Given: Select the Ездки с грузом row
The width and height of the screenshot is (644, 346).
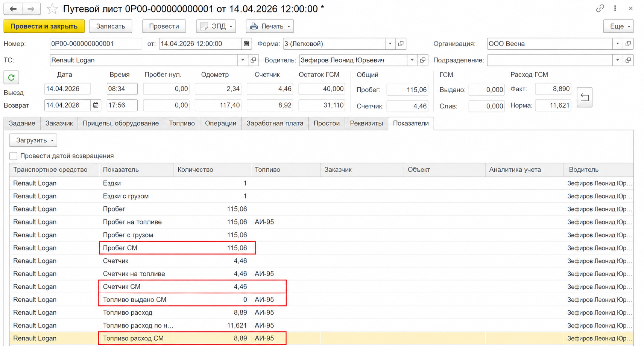Looking at the screenshot, I should click(x=321, y=196).
